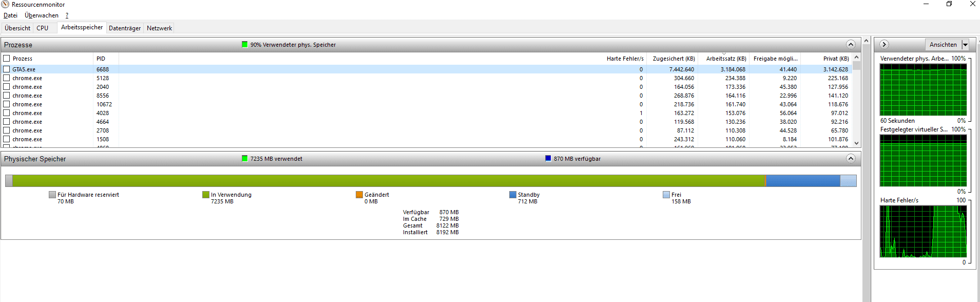Click GTA5.exe Privat value 3.142.628
The image size is (980, 302).
[x=835, y=69]
